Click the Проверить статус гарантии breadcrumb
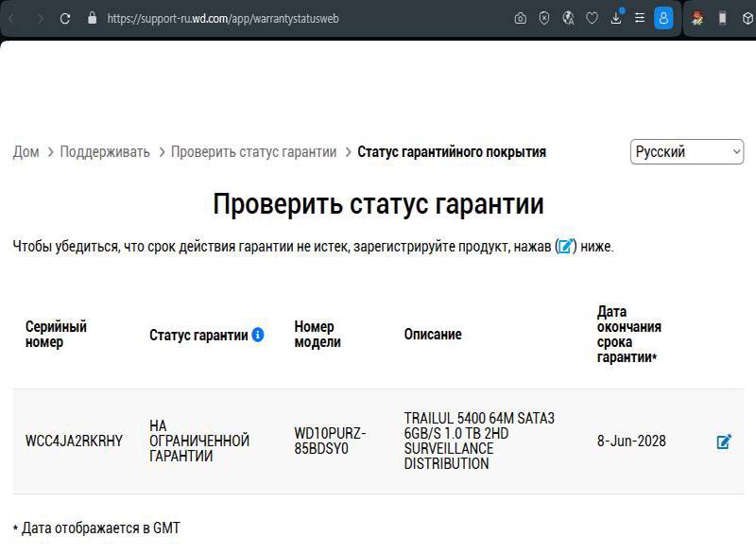 (253, 152)
